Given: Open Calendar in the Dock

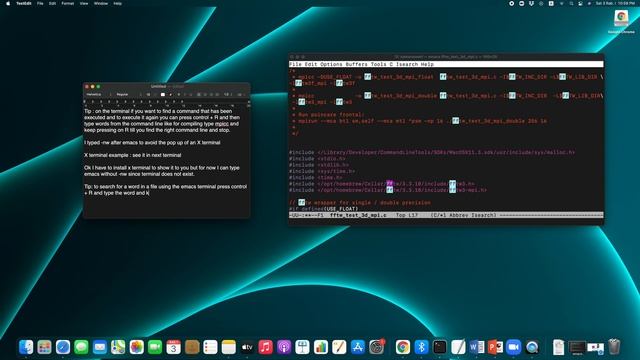Looking at the screenshot, I should click(x=173, y=347).
